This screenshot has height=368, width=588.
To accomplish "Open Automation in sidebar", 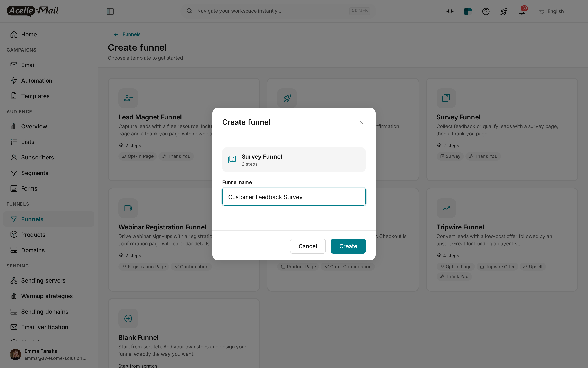I will click(x=49, y=80).
